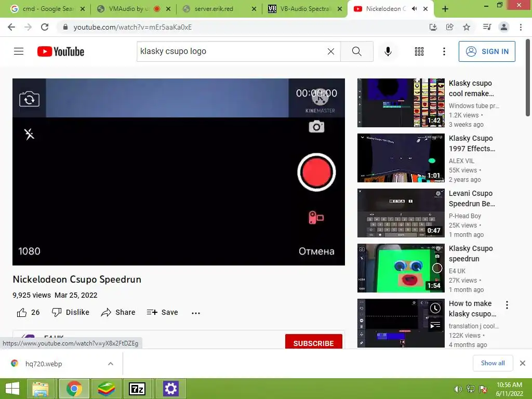Image resolution: width=532 pixels, height=399 pixels.
Task: Open a new browser tab
Action: pyautogui.click(x=445, y=9)
